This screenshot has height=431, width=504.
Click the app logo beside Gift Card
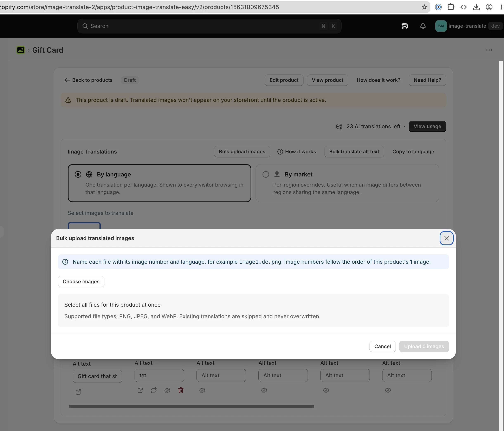point(21,50)
